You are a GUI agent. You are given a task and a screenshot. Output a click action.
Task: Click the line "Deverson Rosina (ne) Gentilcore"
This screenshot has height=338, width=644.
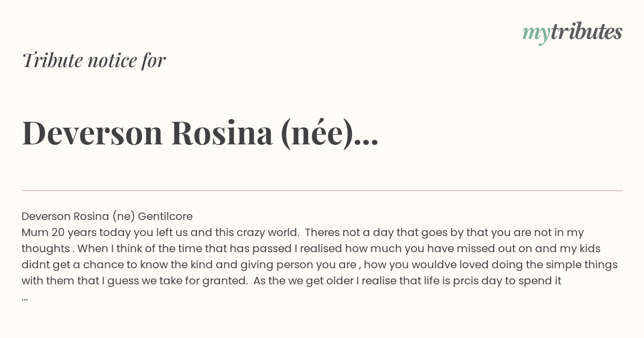107,216
